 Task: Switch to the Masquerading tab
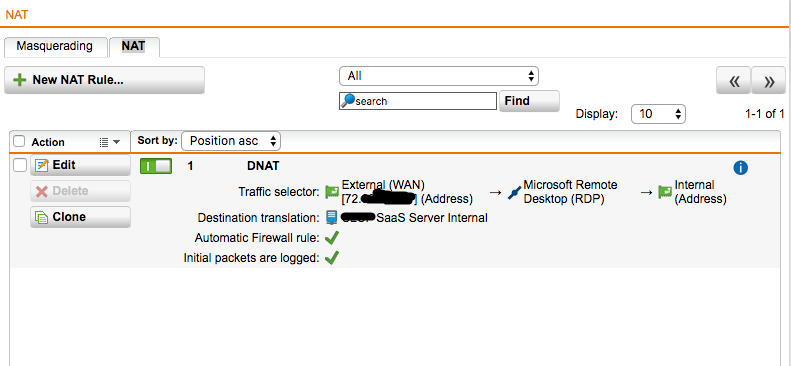54,46
